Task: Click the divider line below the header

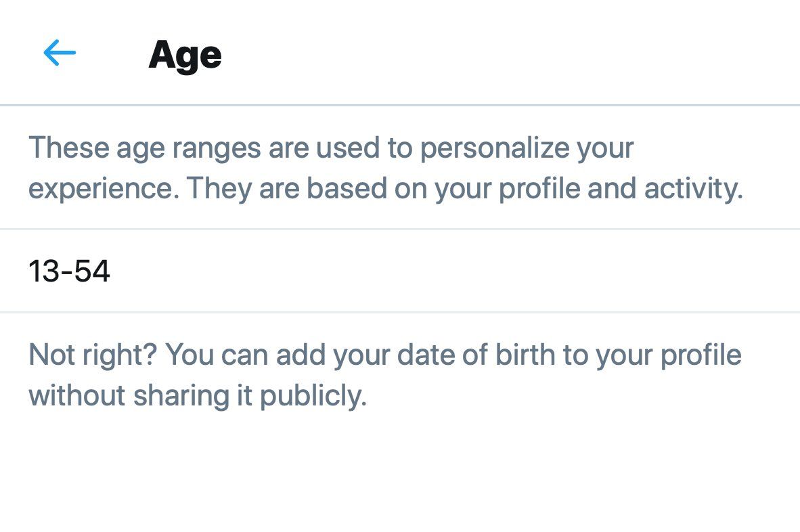Action: (400, 106)
